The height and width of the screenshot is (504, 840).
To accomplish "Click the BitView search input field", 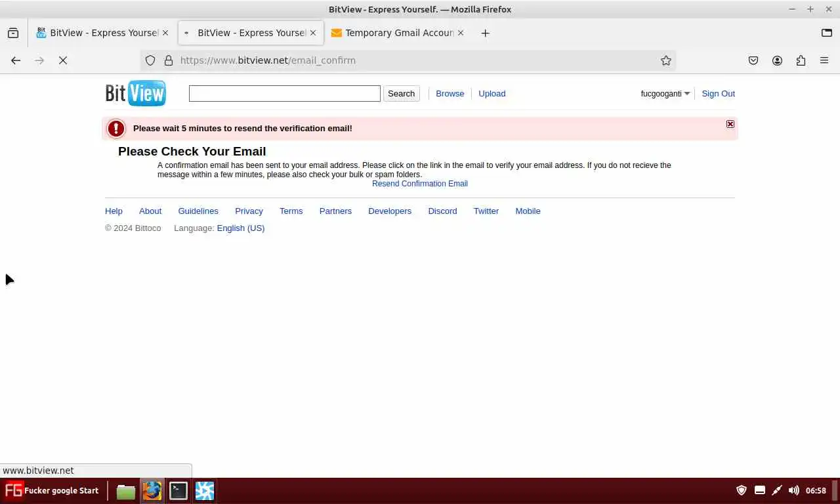I will point(285,93).
